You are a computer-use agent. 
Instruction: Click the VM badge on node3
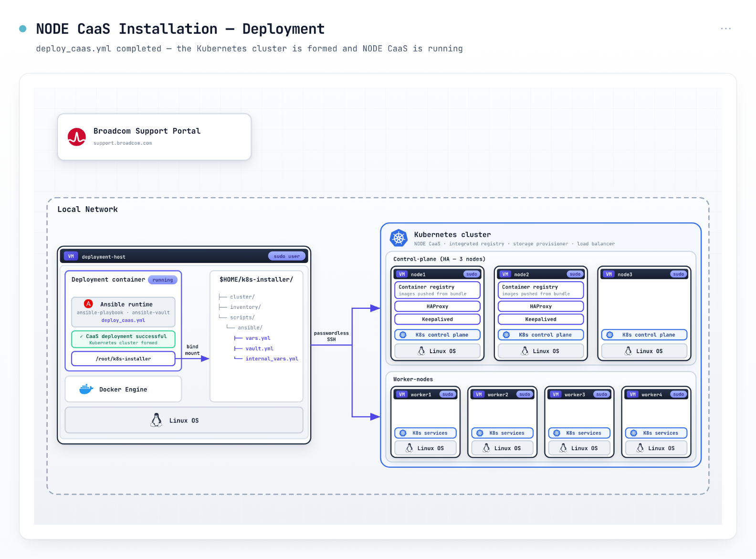tap(609, 274)
